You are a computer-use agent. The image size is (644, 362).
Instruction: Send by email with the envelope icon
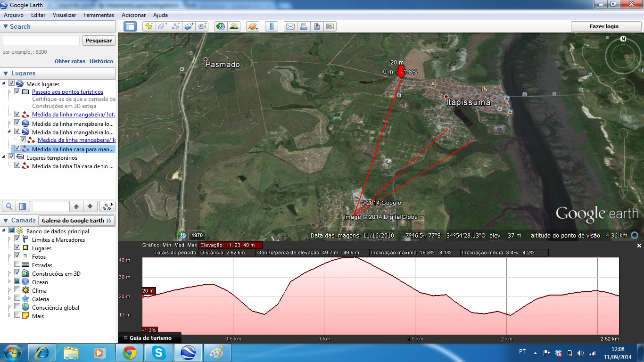pos(290,26)
